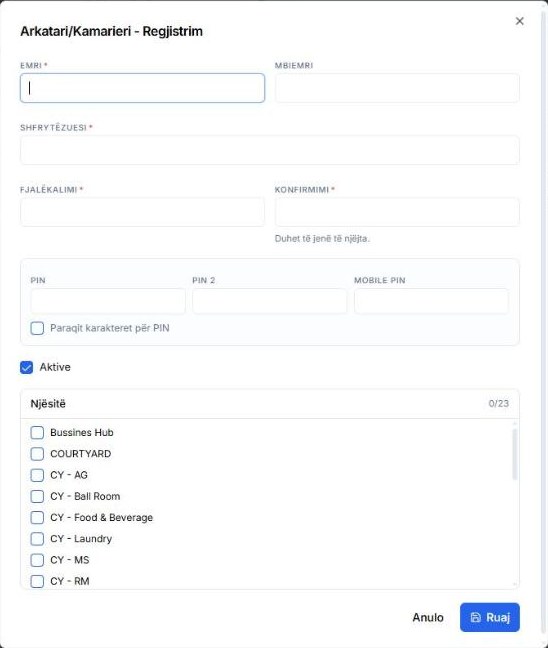This screenshot has width=548, height=648.
Task: Select the Shfrytëzuesi username field
Action: coord(269,150)
